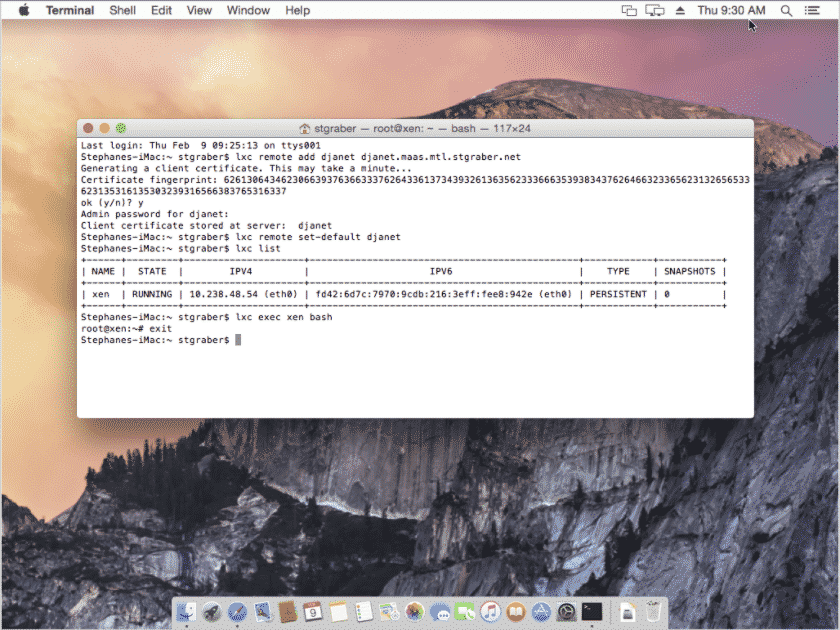Open App Store from the Dock
The width and height of the screenshot is (840, 630).
tap(541, 612)
